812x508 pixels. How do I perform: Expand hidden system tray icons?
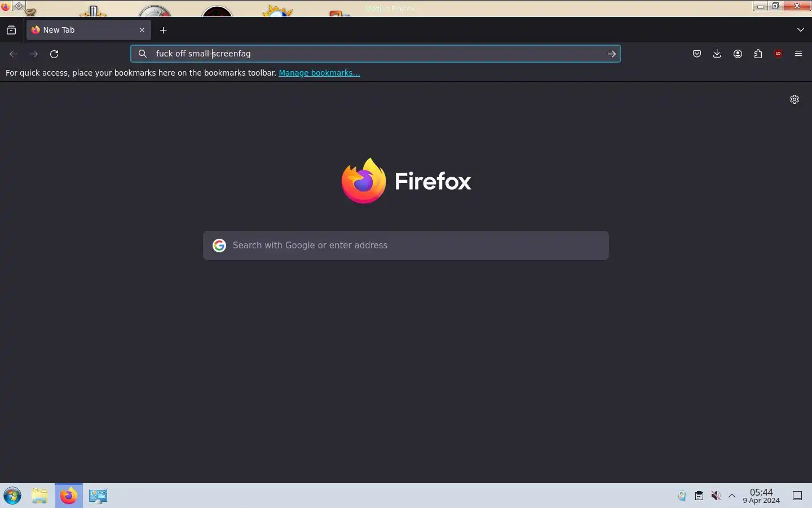[x=732, y=496]
